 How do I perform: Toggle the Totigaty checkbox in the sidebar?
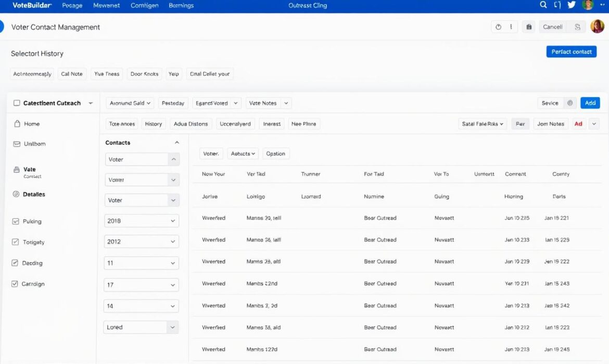tap(16, 242)
